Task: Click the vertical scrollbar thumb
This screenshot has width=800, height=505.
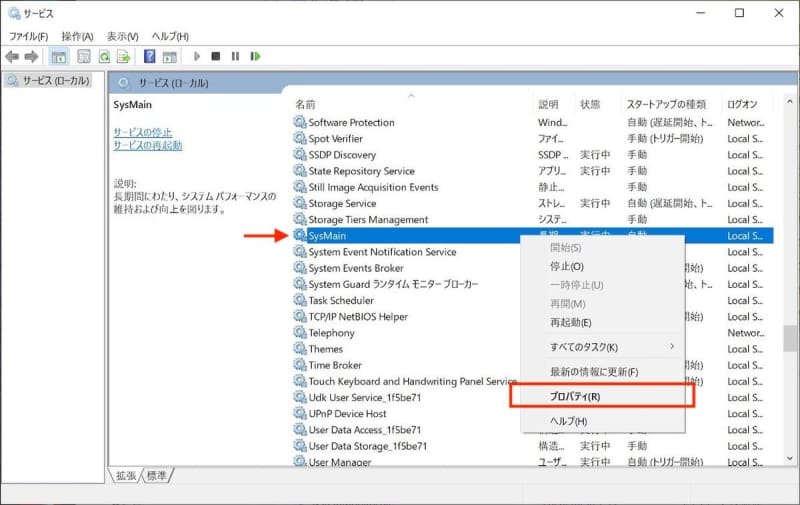Action: click(789, 338)
